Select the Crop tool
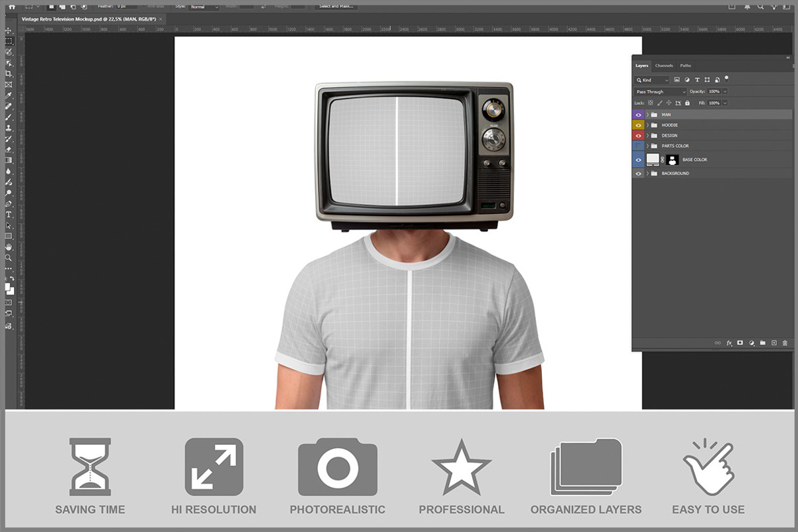This screenshot has height=532, width=798. pyautogui.click(x=9, y=73)
